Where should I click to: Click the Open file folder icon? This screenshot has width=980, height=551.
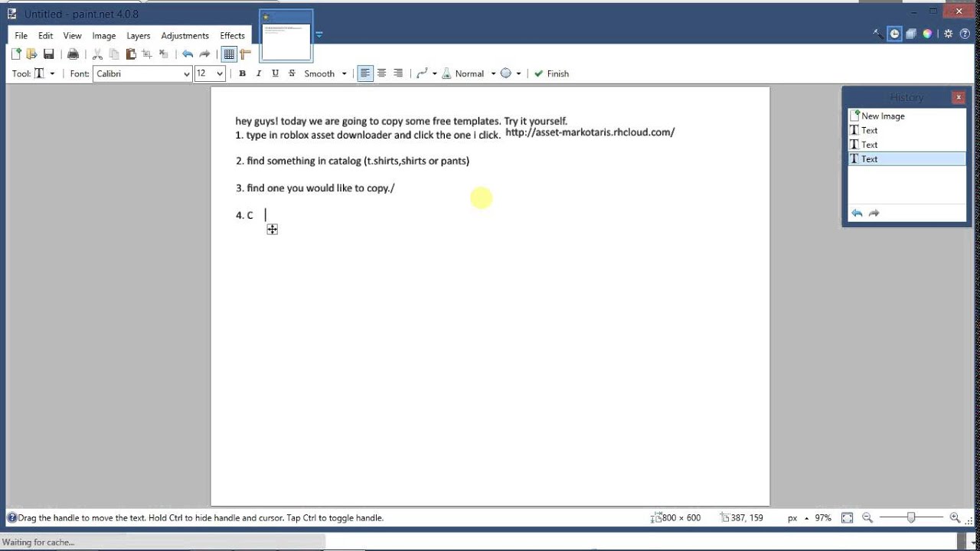[x=31, y=54]
